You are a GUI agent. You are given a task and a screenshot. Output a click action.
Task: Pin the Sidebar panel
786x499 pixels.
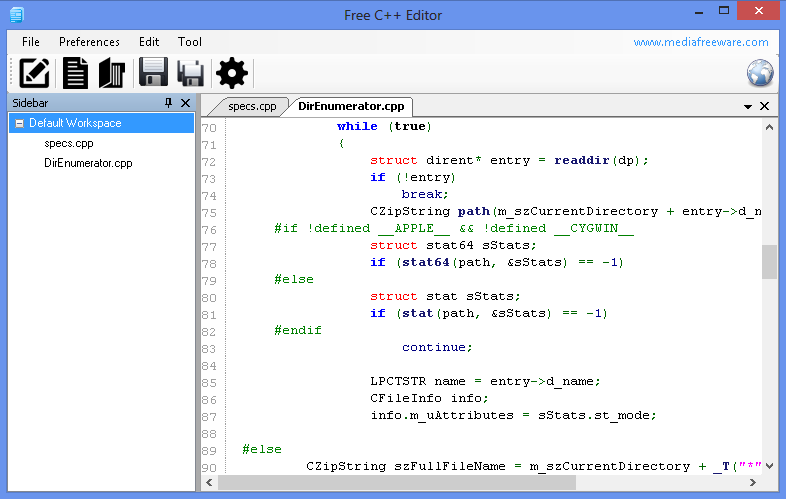pyautogui.click(x=168, y=103)
